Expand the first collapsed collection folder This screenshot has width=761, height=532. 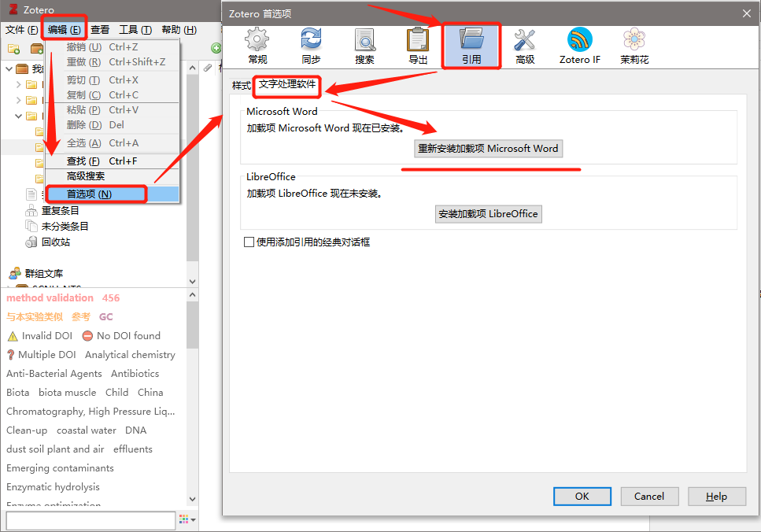pos(18,84)
